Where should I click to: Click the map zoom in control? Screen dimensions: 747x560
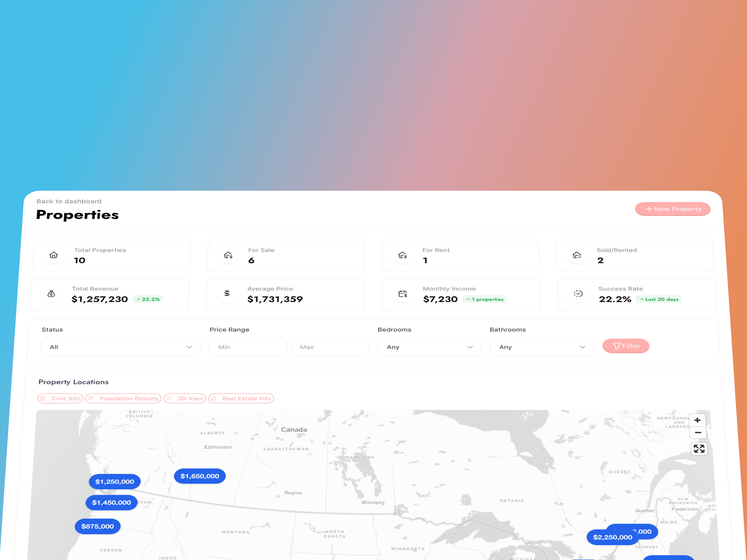coord(700,421)
